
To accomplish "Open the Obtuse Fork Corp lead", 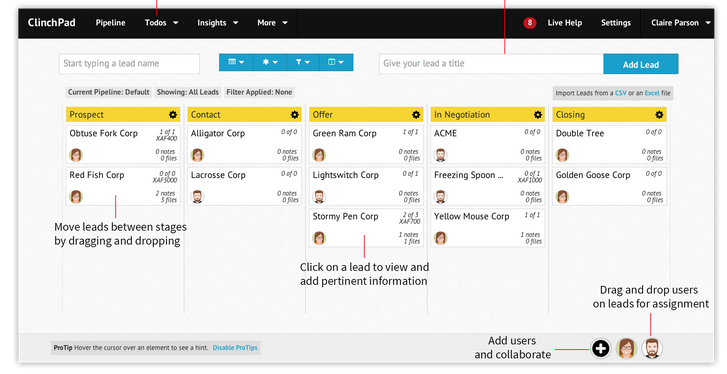I will coord(123,144).
